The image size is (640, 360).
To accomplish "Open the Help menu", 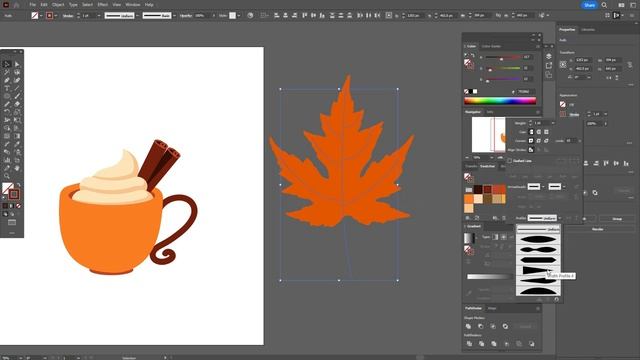I will tap(149, 5).
